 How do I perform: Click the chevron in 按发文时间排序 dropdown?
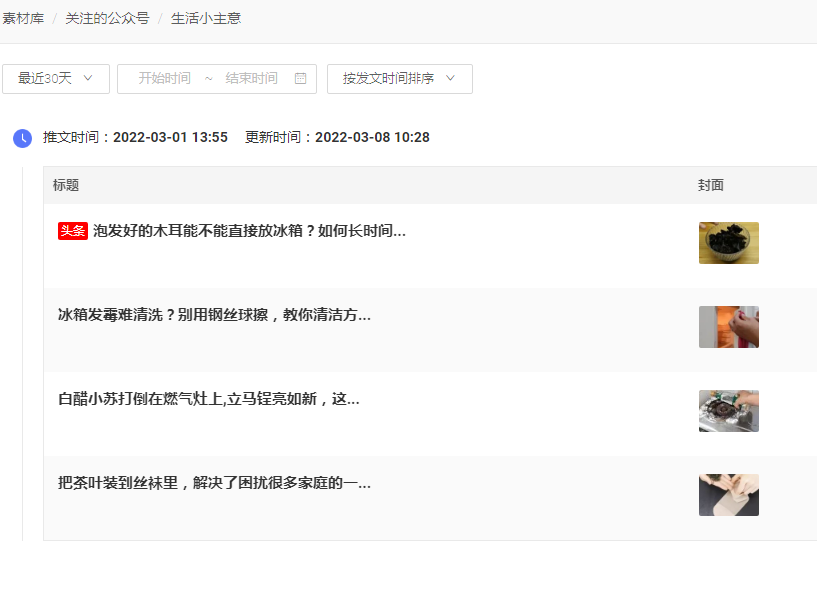tap(451, 78)
